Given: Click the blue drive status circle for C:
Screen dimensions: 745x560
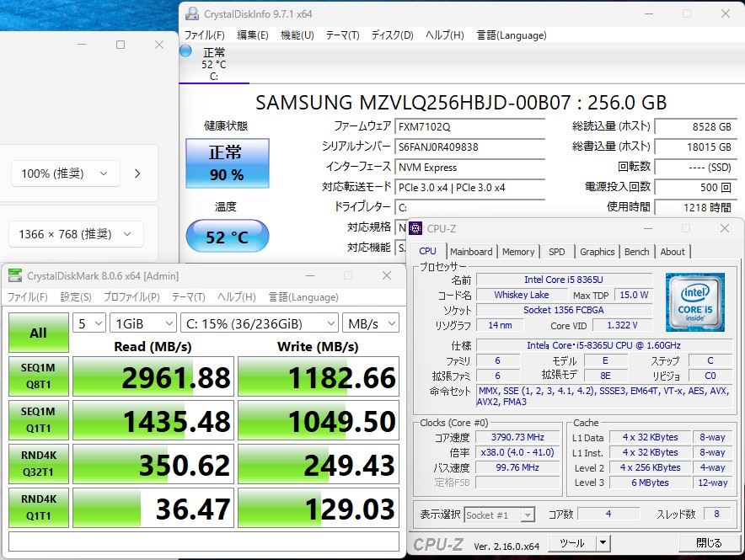Looking at the screenshot, I should click(186, 51).
